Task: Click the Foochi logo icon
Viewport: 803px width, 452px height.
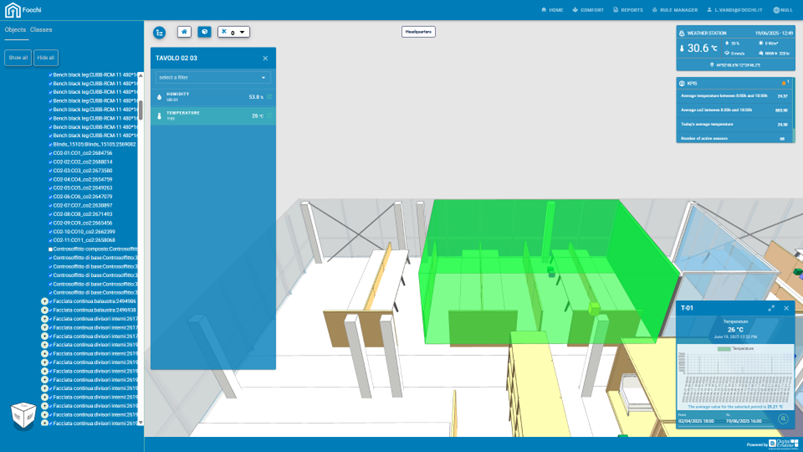Action: pyautogui.click(x=12, y=10)
